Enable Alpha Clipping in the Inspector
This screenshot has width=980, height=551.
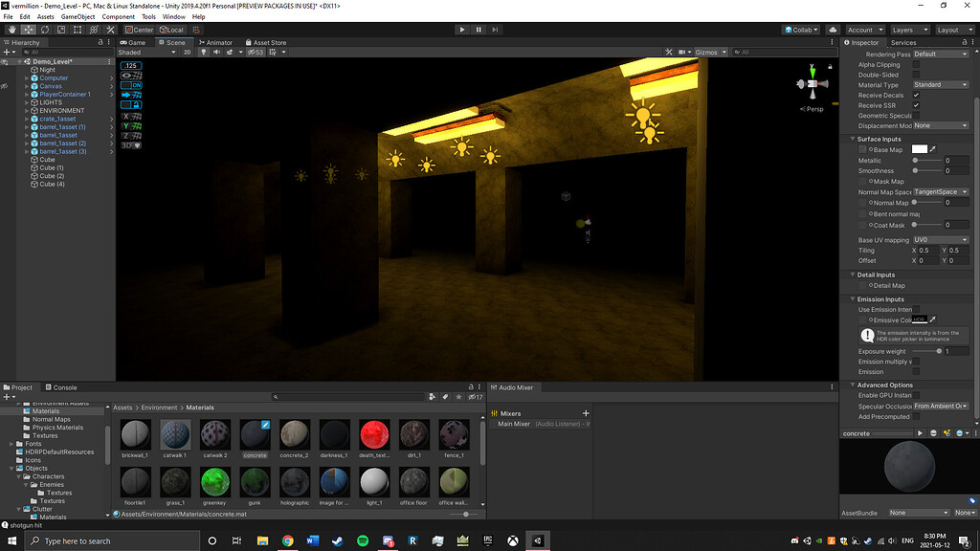pyautogui.click(x=917, y=64)
